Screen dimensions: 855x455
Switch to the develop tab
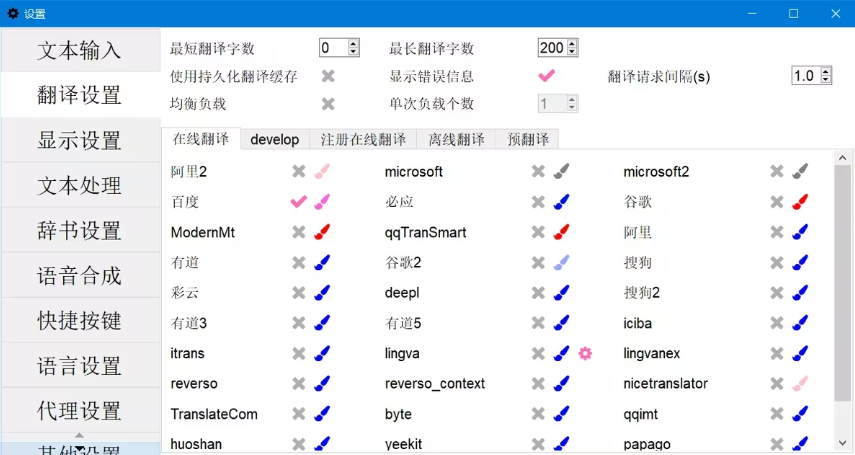[275, 140]
